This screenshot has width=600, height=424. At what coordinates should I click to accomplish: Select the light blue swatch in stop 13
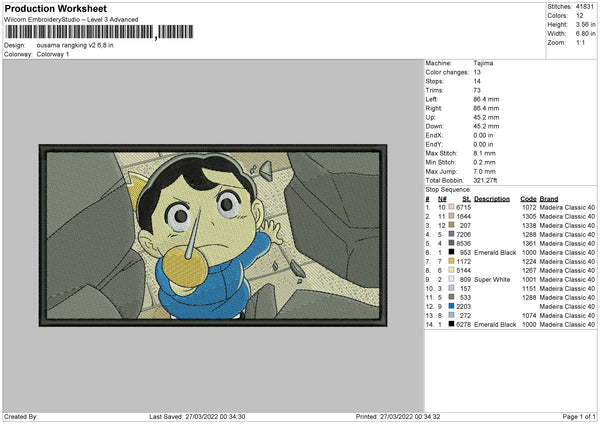tap(453, 314)
